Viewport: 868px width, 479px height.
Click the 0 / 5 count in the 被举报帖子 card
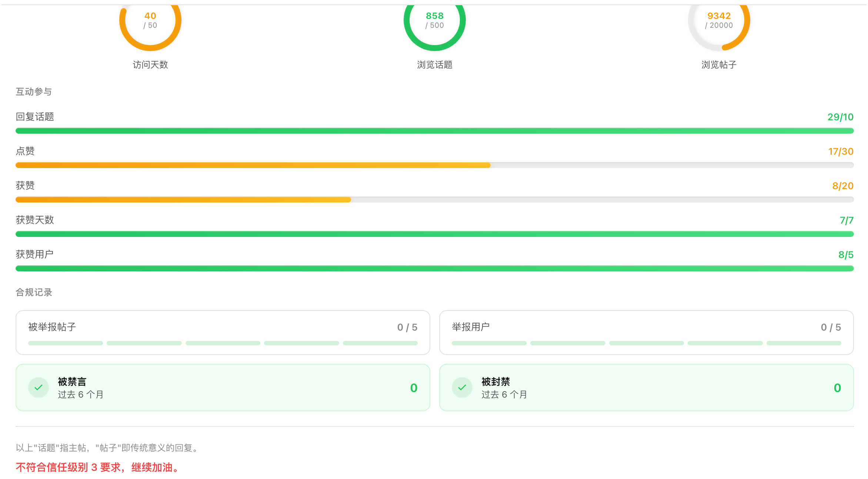[x=407, y=327]
